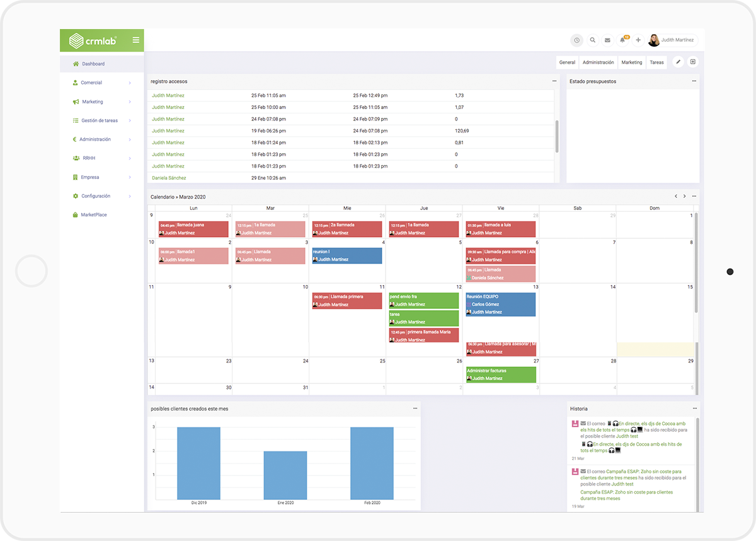Open Judith Martínez 25 Feb 11:05 am row

click(x=351, y=95)
